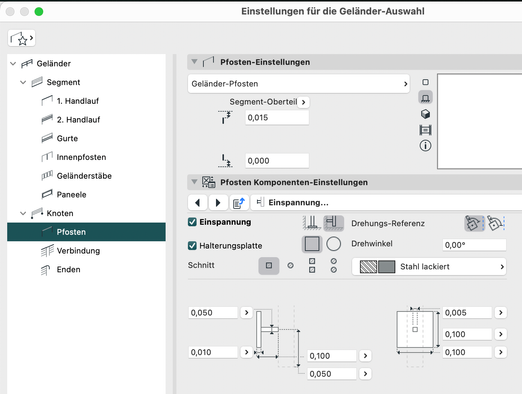The image size is (522, 394).
Task: Click the Drehwinkel 0,00° field
Action: 474,245
